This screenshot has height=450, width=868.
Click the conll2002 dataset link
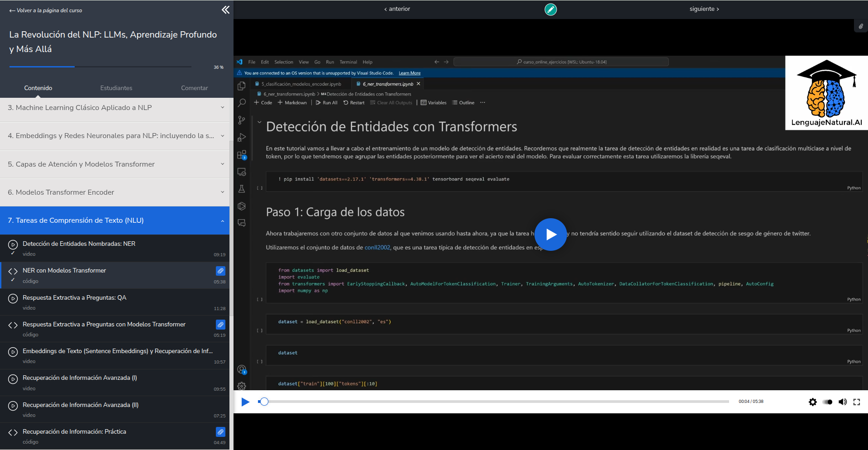click(377, 248)
